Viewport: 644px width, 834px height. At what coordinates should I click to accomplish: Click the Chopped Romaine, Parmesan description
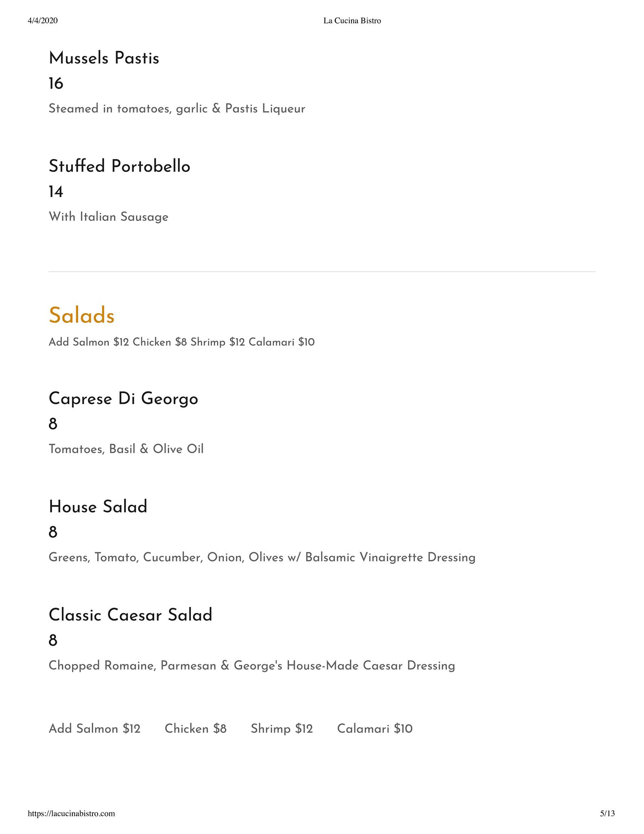pyautogui.click(x=252, y=666)
